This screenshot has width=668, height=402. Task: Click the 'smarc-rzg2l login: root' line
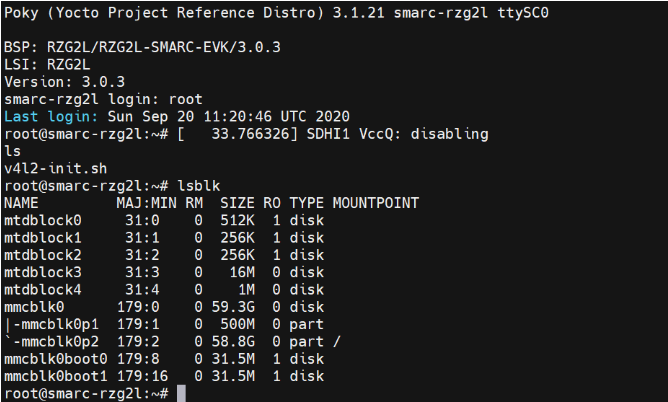click(x=103, y=99)
